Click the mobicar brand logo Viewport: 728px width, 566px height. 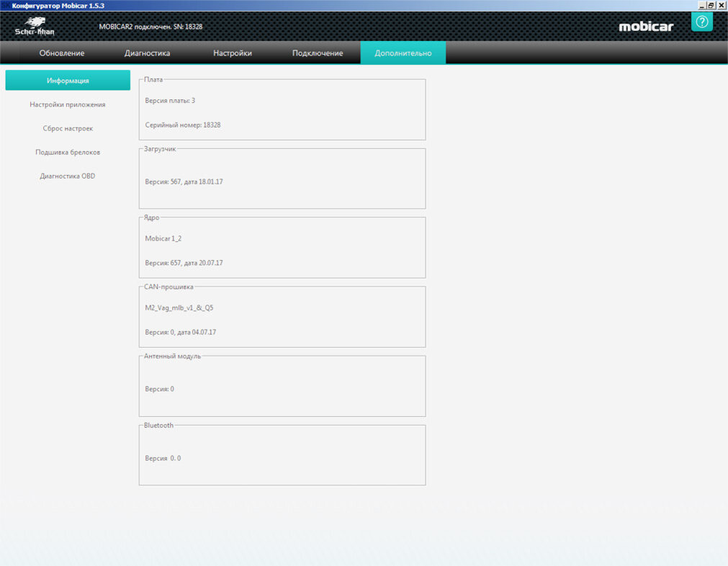(x=646, y=27)
